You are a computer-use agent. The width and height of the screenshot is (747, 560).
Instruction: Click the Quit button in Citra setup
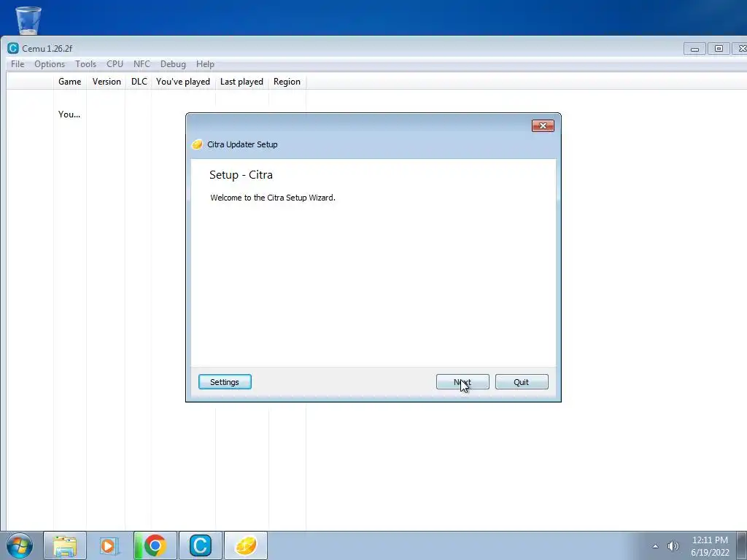tap(522, 382)
